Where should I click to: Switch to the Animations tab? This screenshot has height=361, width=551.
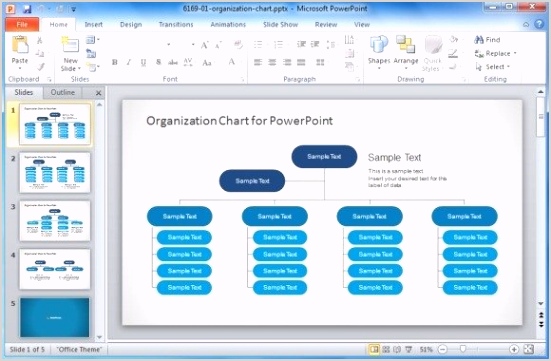[228, 25]
